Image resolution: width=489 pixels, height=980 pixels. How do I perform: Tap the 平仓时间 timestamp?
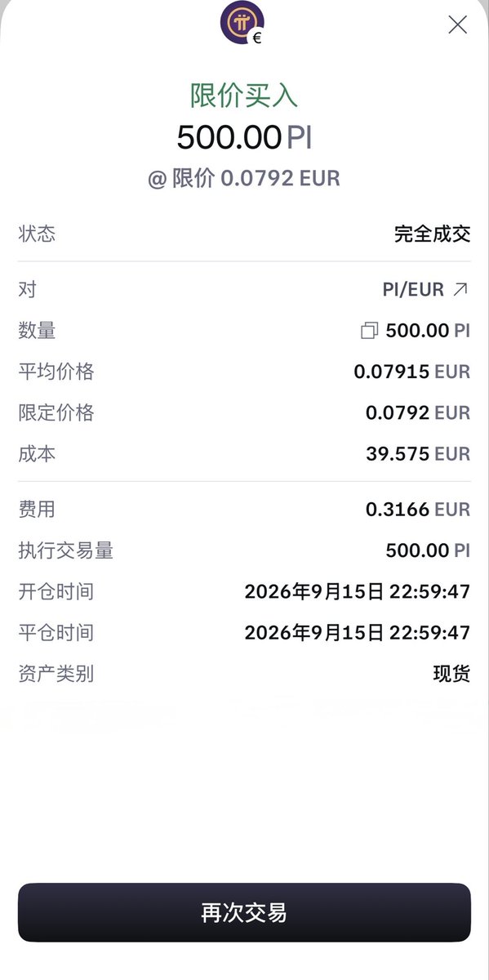[358, 632]
